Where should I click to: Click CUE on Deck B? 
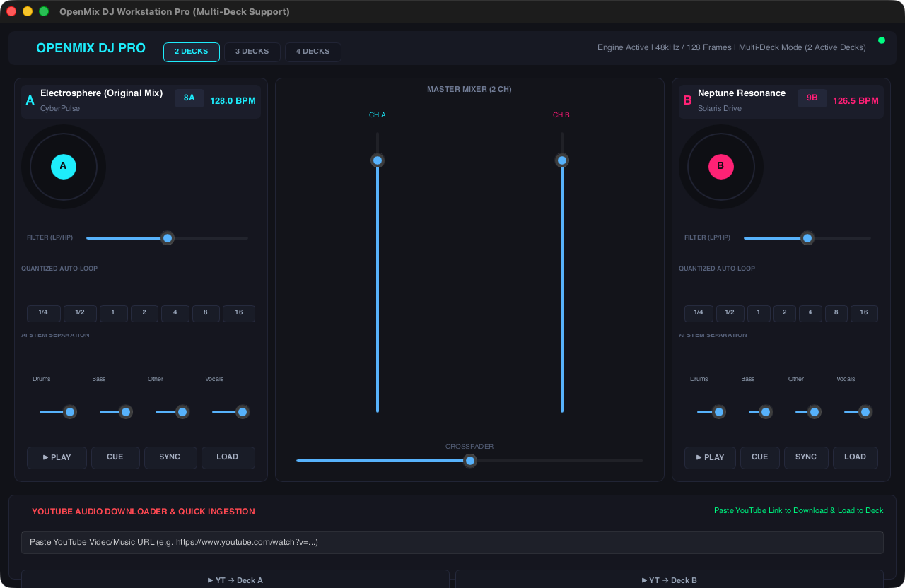(760, 458)
